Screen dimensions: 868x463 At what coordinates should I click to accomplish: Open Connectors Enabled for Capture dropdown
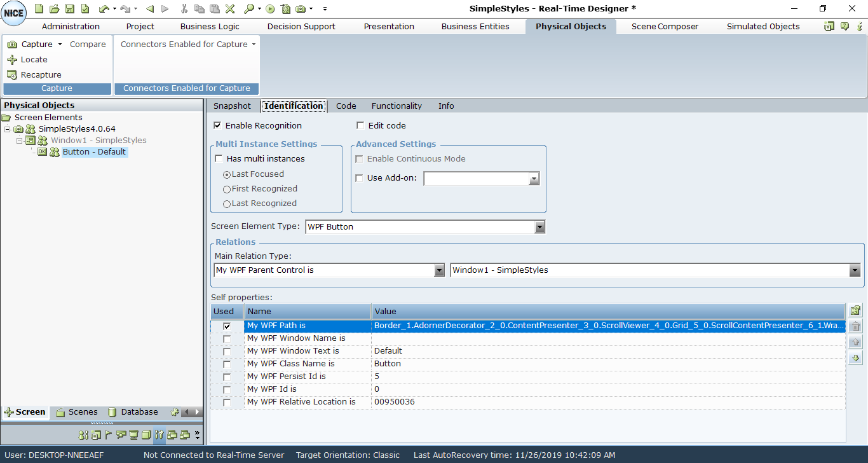188,44
